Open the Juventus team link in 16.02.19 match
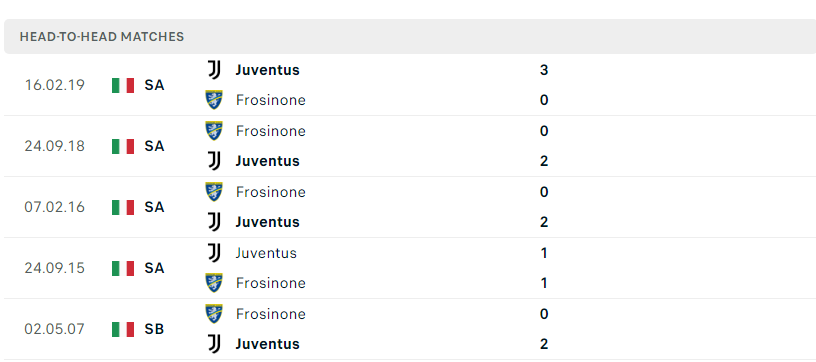Viewport: 816px width, 362px height. point(267,70)
